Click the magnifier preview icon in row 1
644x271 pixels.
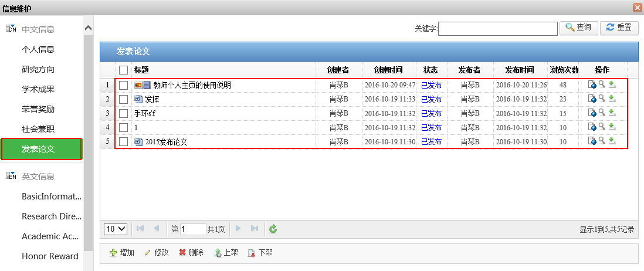(602, 84)
